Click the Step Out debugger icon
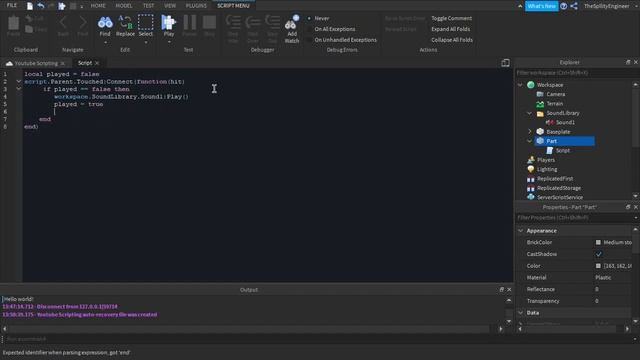 point(272,22)
